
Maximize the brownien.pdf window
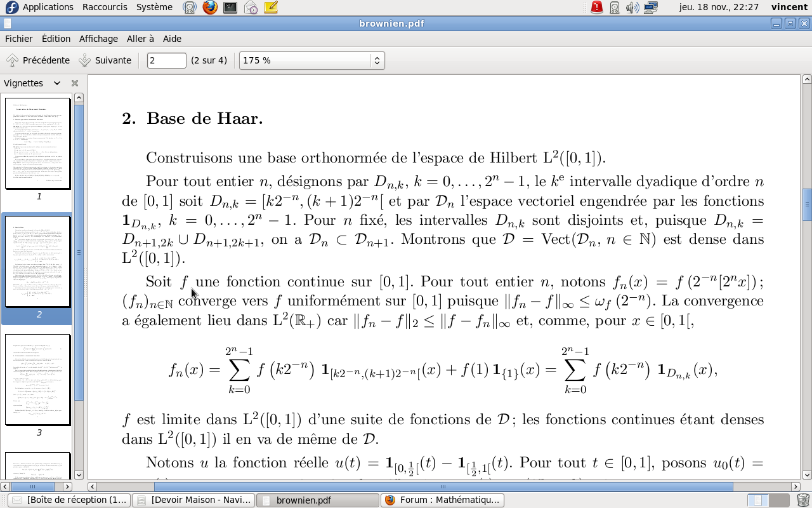[790, 23]
